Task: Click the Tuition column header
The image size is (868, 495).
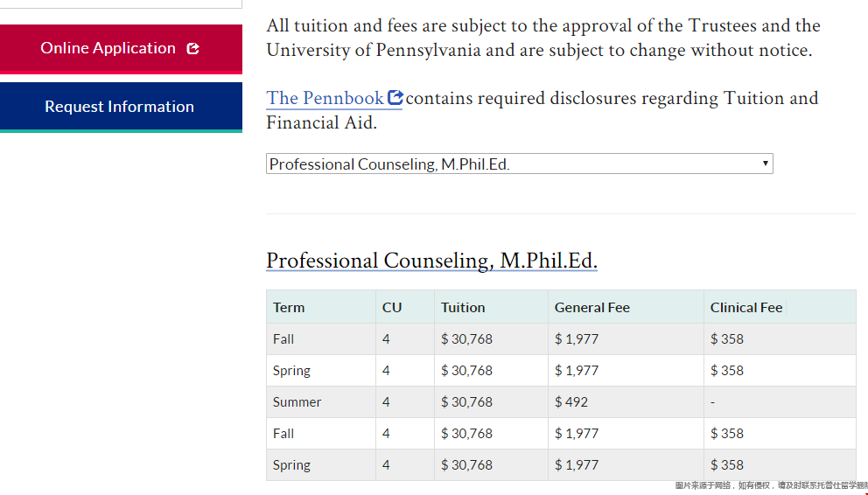Action: (463, 307)
